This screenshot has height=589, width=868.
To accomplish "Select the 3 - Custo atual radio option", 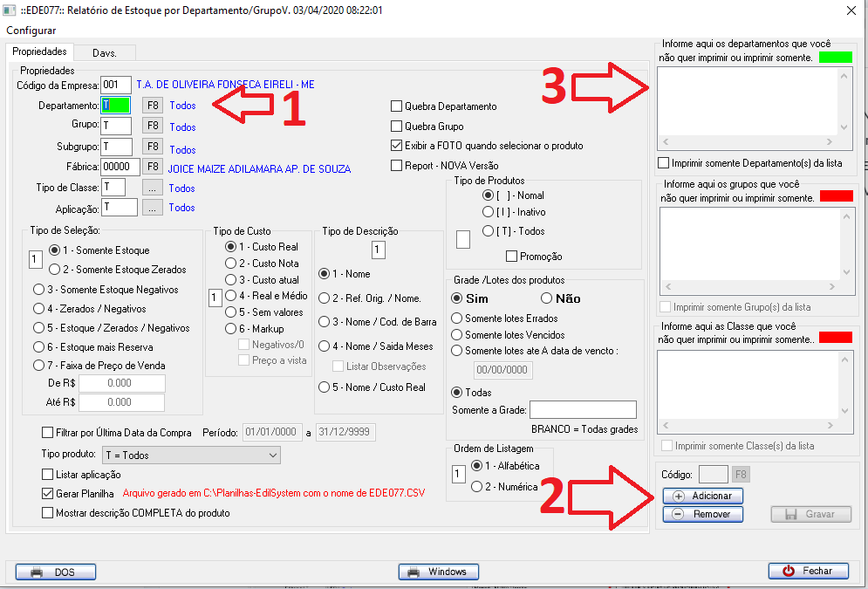I will pos(231,279).
